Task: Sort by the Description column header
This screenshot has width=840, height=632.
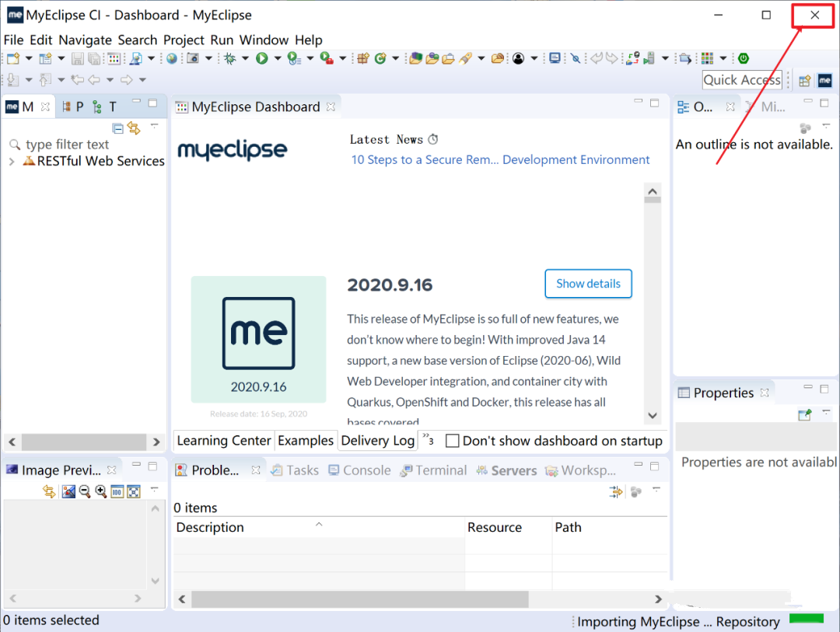Action: pyautogui.click(x=320, y=528)
